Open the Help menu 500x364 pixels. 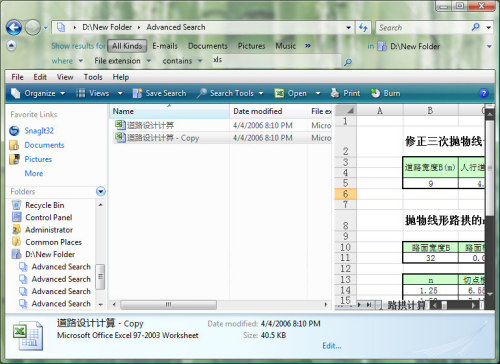(121, 77)
